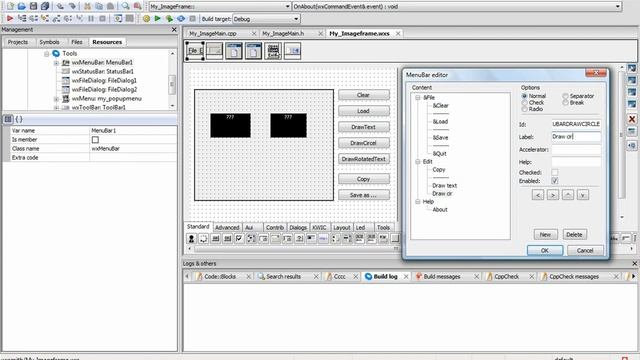Switch to the Projects tab
This screenshot has width=640, height=360.
(x=18, y=42)
